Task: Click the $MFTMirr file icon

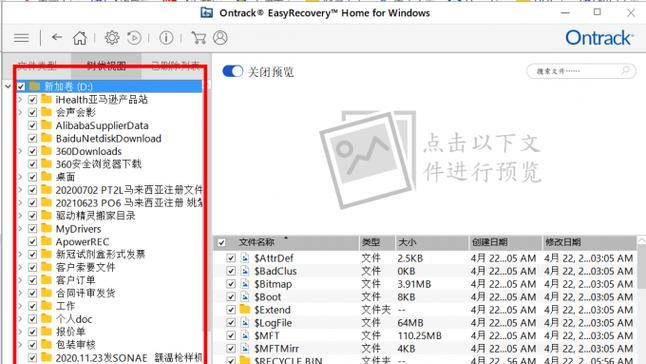Action: pos(245,348)
